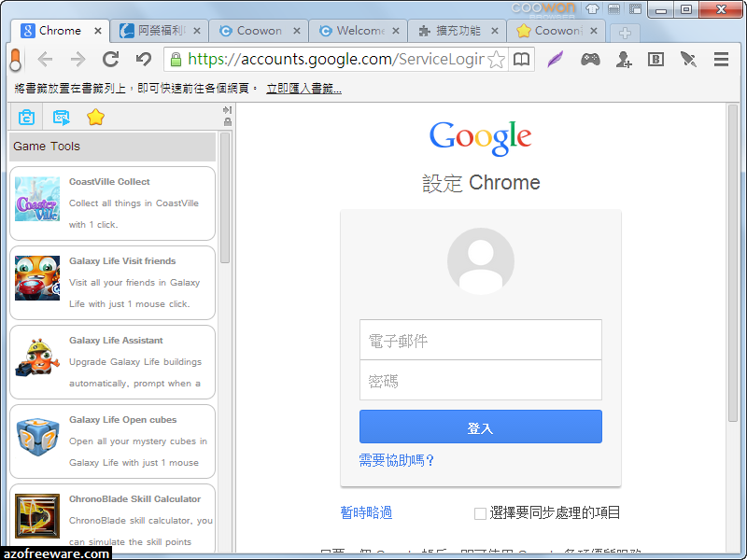Tick the 選擇要同步處理的項目 checkbox
The image size is (747, 560).
(480, 513)
